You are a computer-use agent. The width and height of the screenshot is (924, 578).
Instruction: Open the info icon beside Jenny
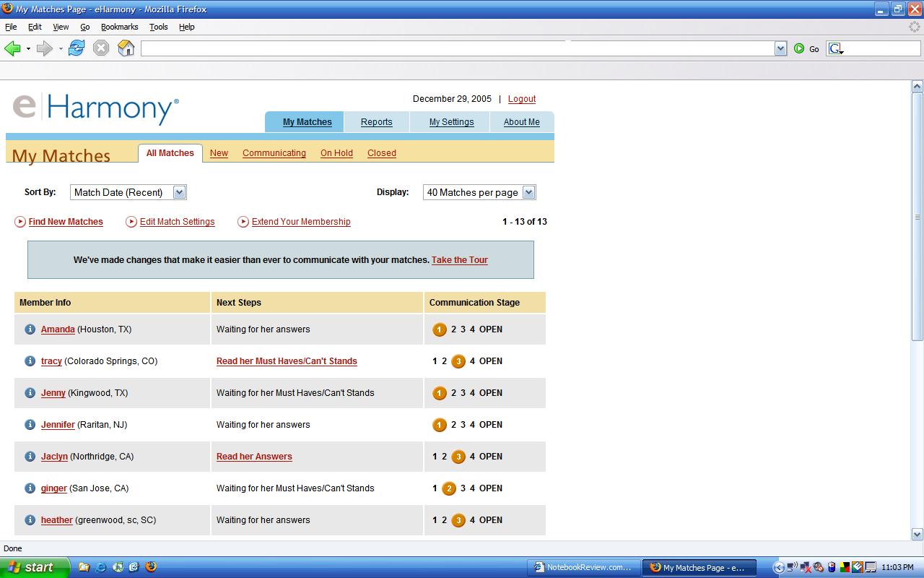pyautogui.click(x=30, y=393)
